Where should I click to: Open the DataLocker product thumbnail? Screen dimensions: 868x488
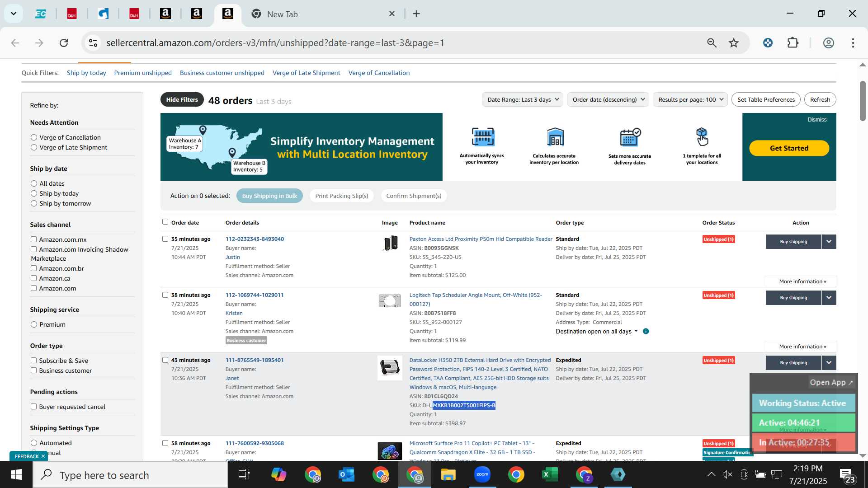click(390, 367)
